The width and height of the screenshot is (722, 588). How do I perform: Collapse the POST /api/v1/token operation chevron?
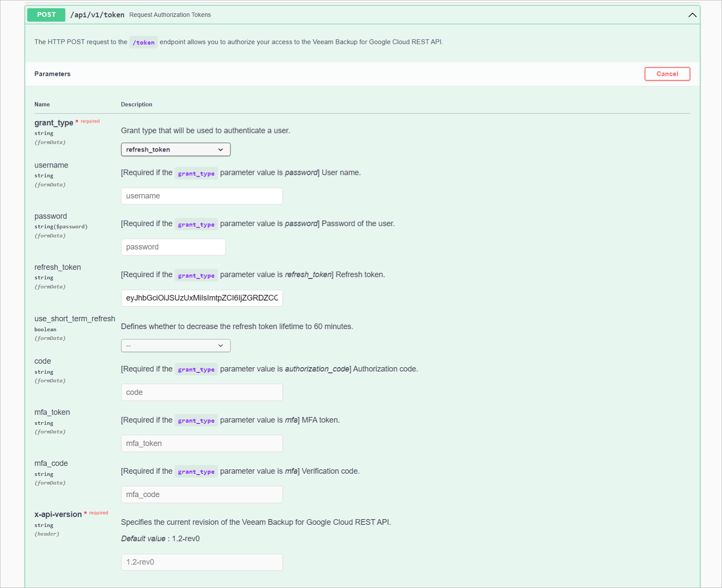tap(692, 15)
